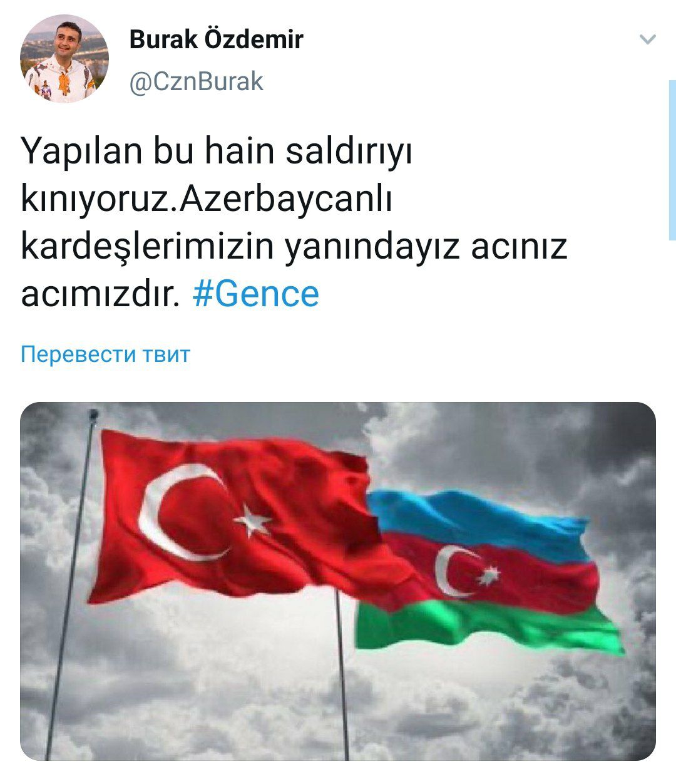
Task: Open the attached flags photo
Action: (x=338, y=581)
